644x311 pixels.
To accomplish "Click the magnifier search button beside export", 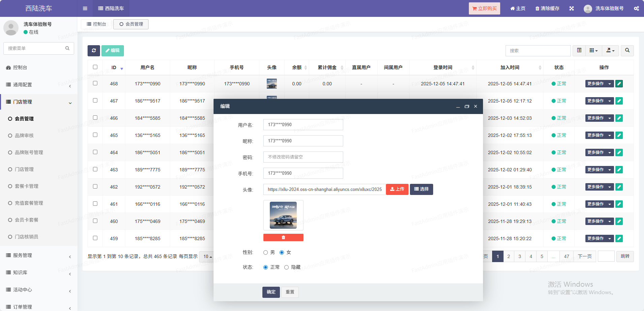I will [x=627, y=51].
